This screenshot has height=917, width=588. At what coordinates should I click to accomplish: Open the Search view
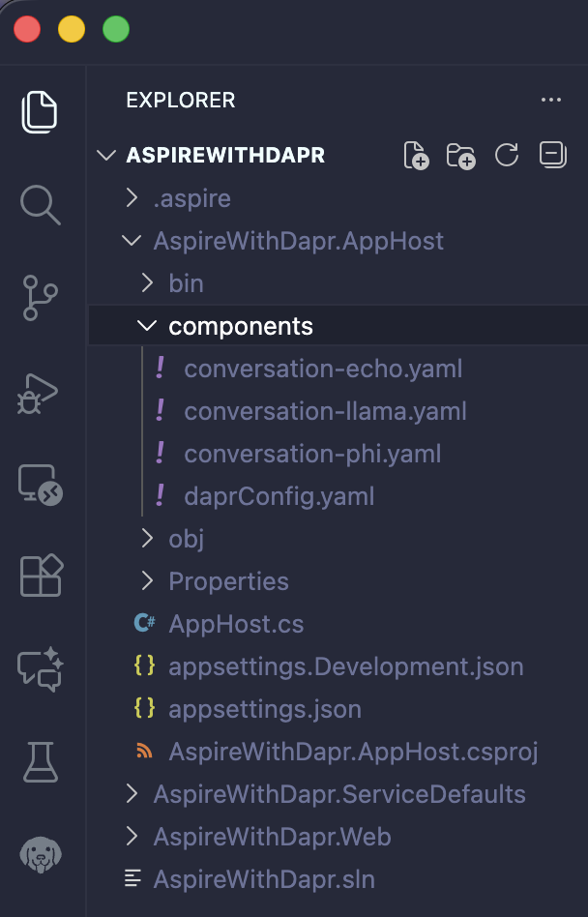40,204
